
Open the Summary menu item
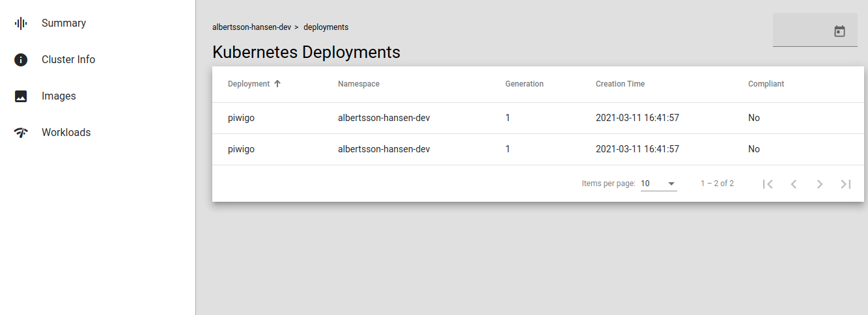pyautogui.click(x=64, y=23)
